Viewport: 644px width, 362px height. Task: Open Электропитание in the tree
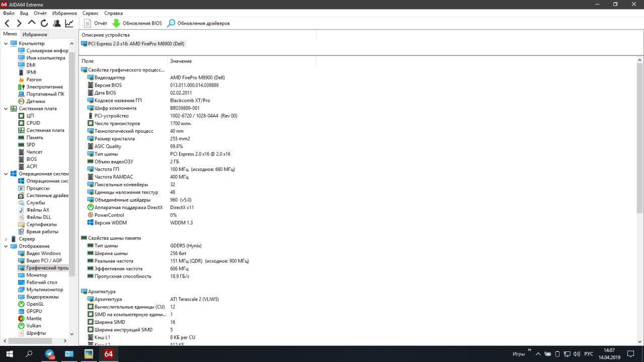coord(41,87)
